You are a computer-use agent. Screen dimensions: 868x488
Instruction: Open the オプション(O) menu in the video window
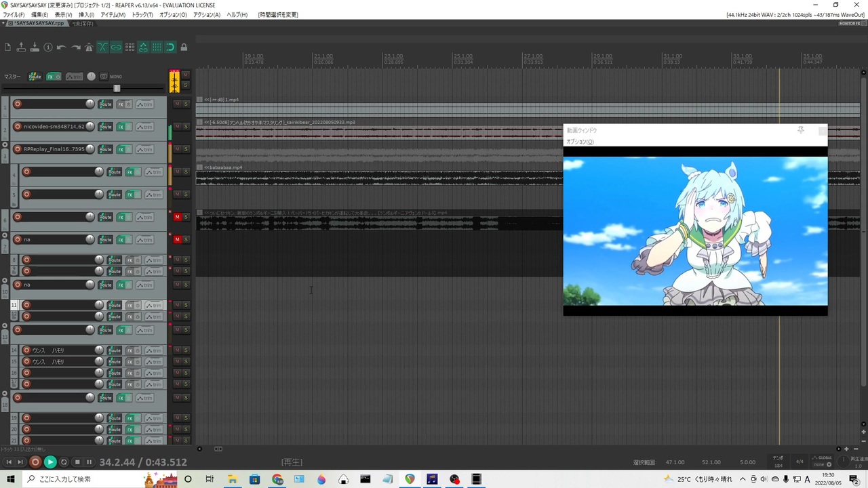click(x=580, y=142)
